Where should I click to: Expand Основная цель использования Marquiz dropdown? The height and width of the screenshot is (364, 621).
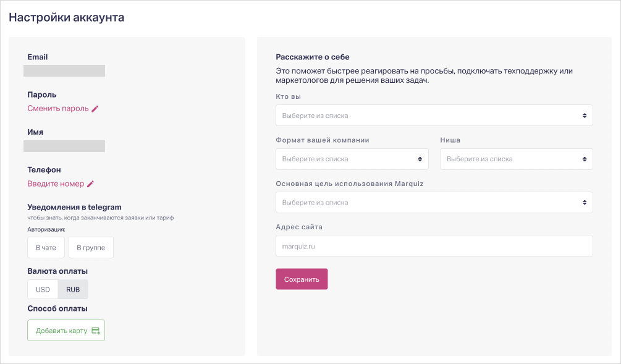tap(434, 202)
